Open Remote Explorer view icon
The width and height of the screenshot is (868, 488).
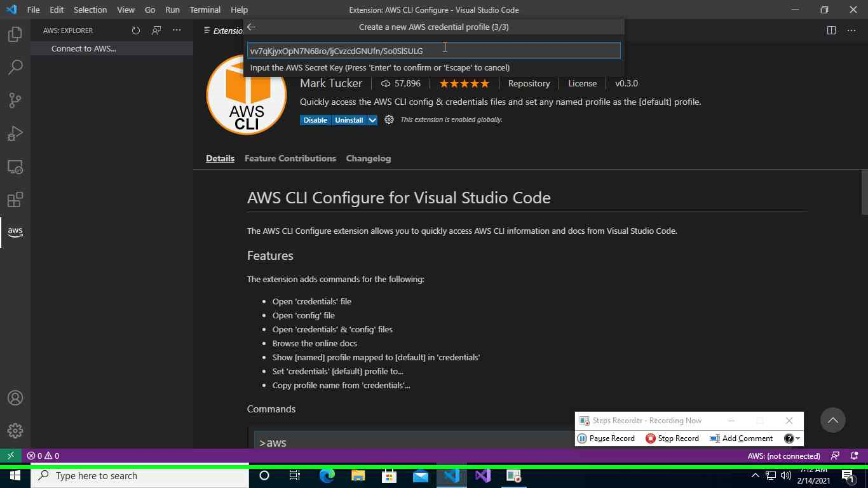coord(15,166)
